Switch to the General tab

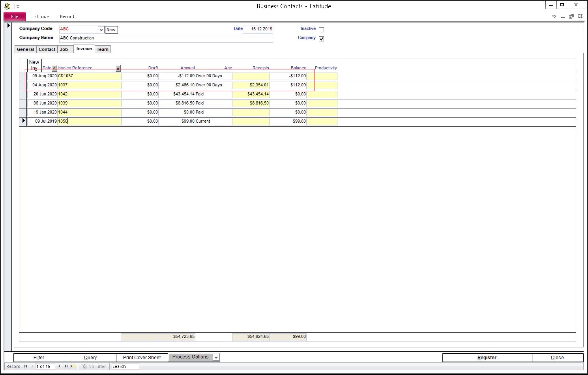pos(25,49)
